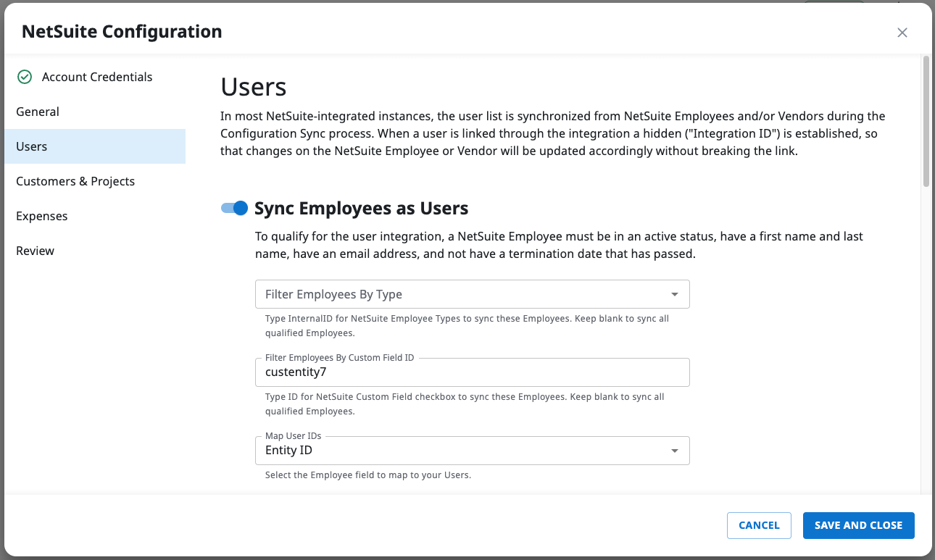Click the 'Type InternalID for NetSuite Employee Types' hint
Screen dimensions: 935x560
pos(467,326)
